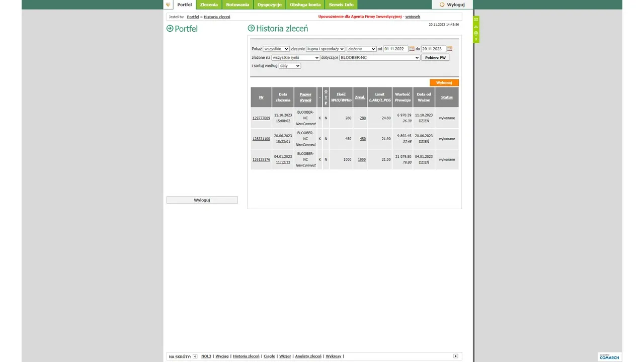Click realized quantity link 1000
This screenshot has height=362, width=644.
(x=362, y=159)
